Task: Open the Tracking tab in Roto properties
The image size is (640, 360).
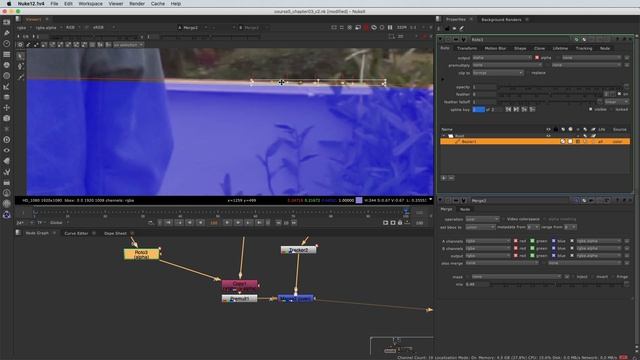Action: point(584,48)
